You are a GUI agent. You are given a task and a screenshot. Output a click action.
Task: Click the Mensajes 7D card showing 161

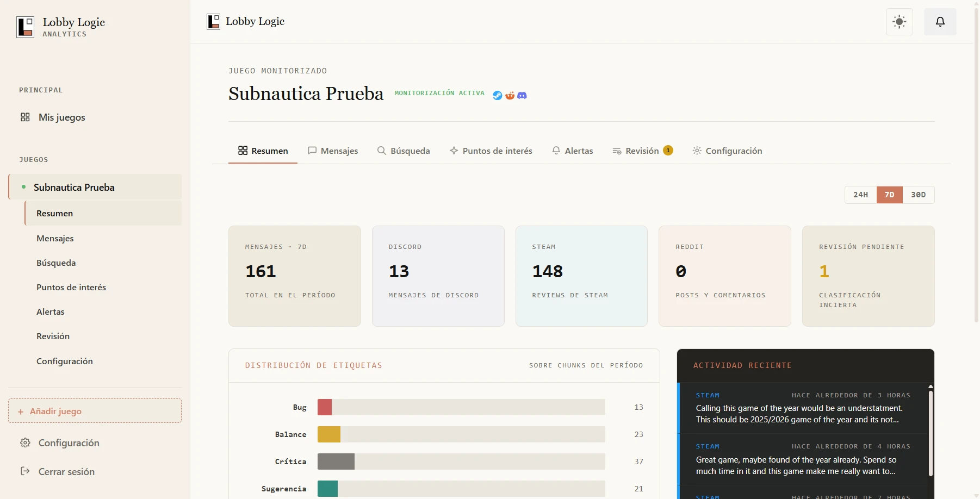pos(295,276)
